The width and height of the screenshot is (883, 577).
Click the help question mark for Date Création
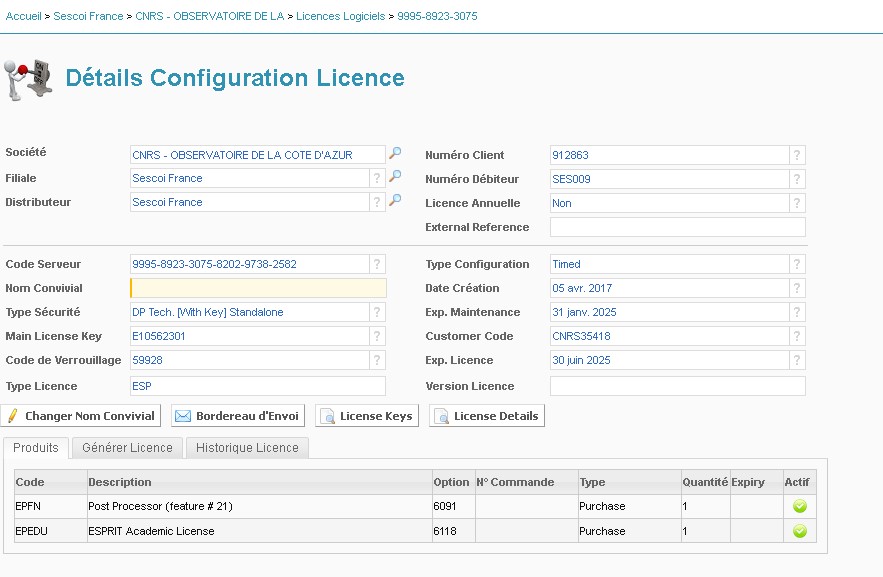[x=797, y=288]
